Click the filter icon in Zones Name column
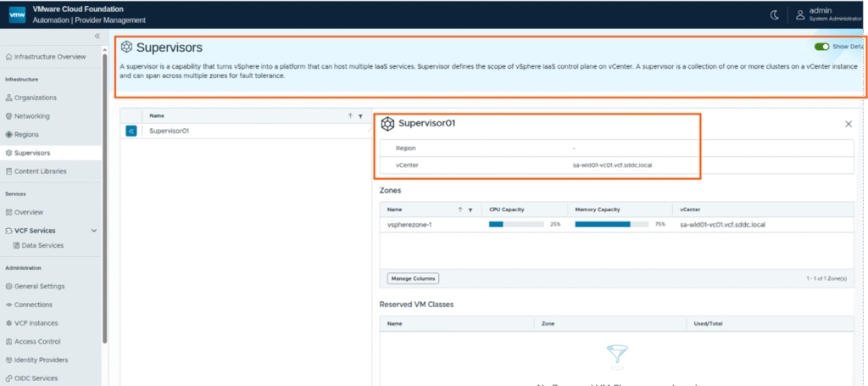 coord(470,209)
